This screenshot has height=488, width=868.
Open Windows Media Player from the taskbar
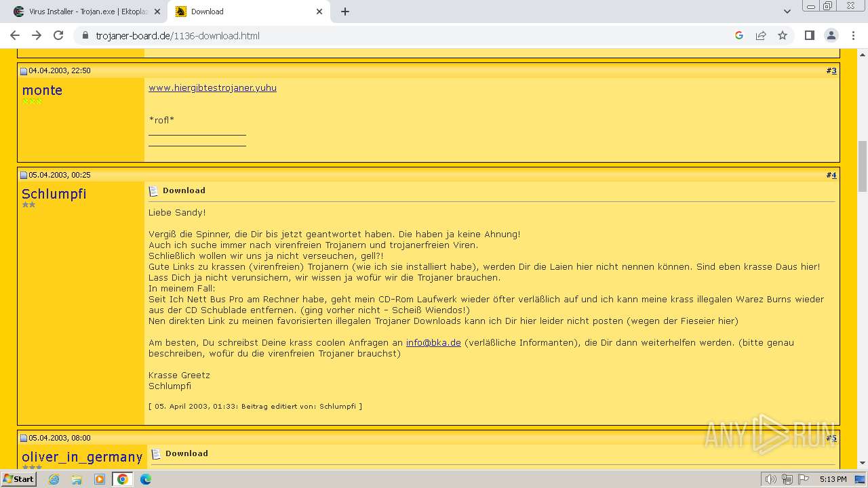coord(100,479)
